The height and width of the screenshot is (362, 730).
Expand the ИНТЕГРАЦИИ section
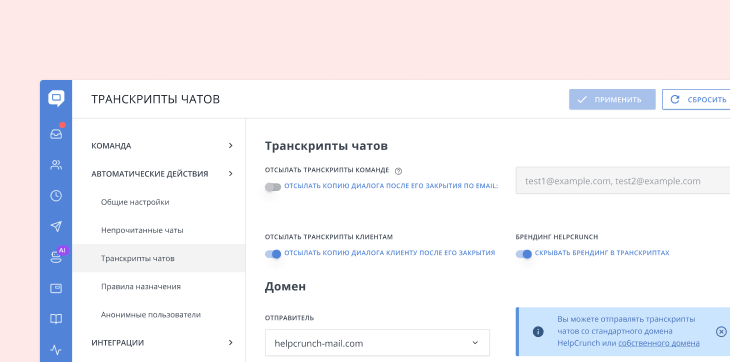click(x=162, y=343)
